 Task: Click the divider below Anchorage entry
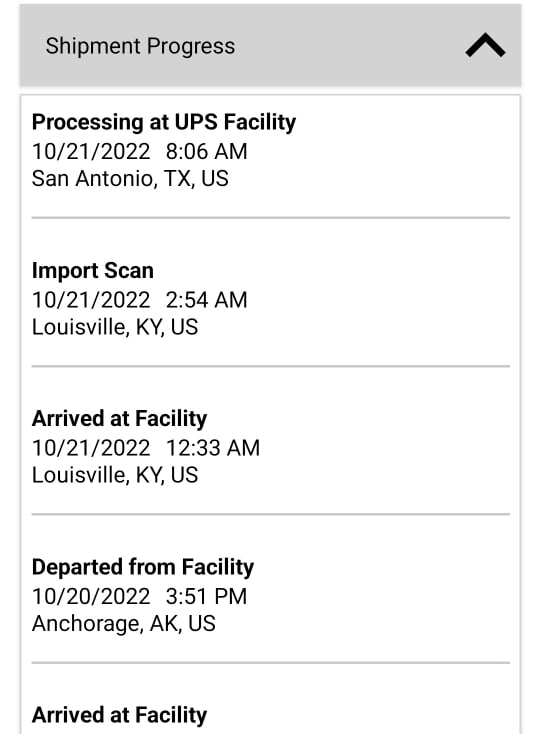pyautogui.click(x=270, y=662)
